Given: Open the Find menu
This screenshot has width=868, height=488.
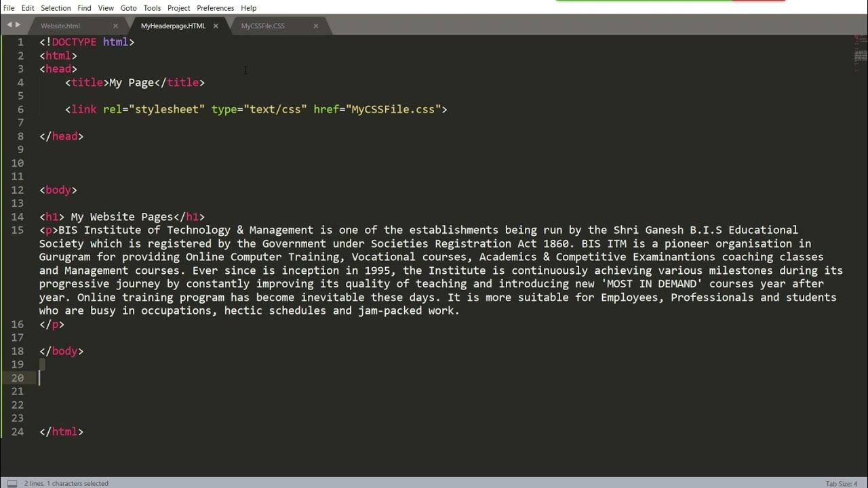Looking at the screenshot, I should point(84,8).
